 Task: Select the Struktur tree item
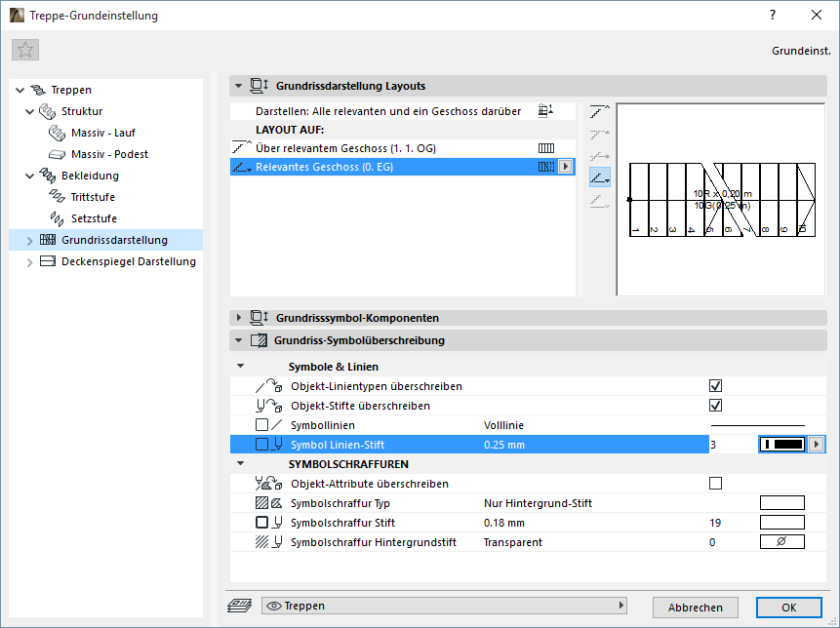[x=81, y=111]
